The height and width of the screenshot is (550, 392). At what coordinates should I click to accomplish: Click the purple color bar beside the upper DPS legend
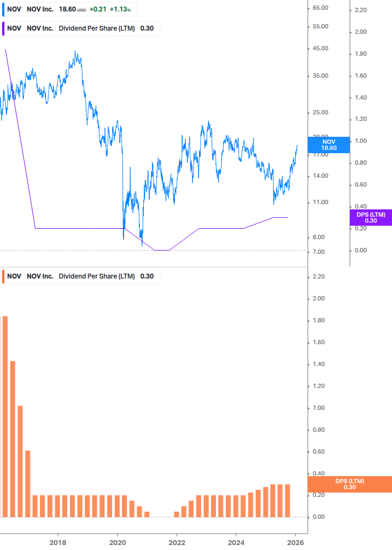[x=3, y=29]
